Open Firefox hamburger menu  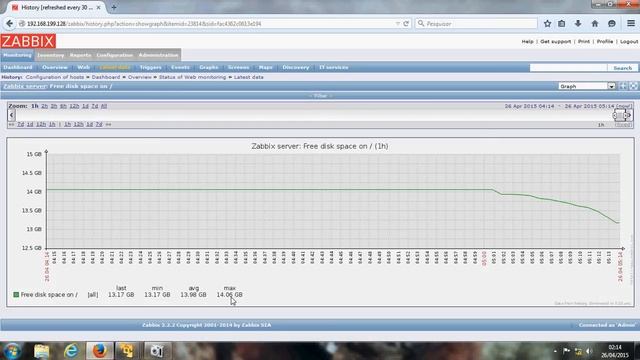pyautogui.click(x=631, y=24)
